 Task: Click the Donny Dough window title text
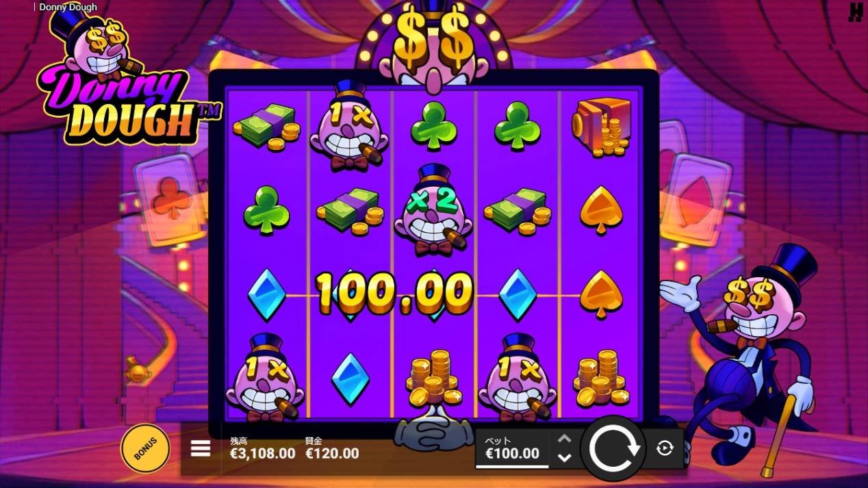click(x=68, y=7)
